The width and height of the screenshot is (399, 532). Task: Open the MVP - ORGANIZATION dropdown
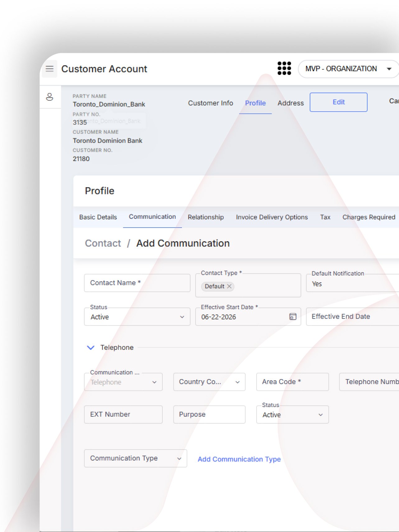click(x=348, y=69)
